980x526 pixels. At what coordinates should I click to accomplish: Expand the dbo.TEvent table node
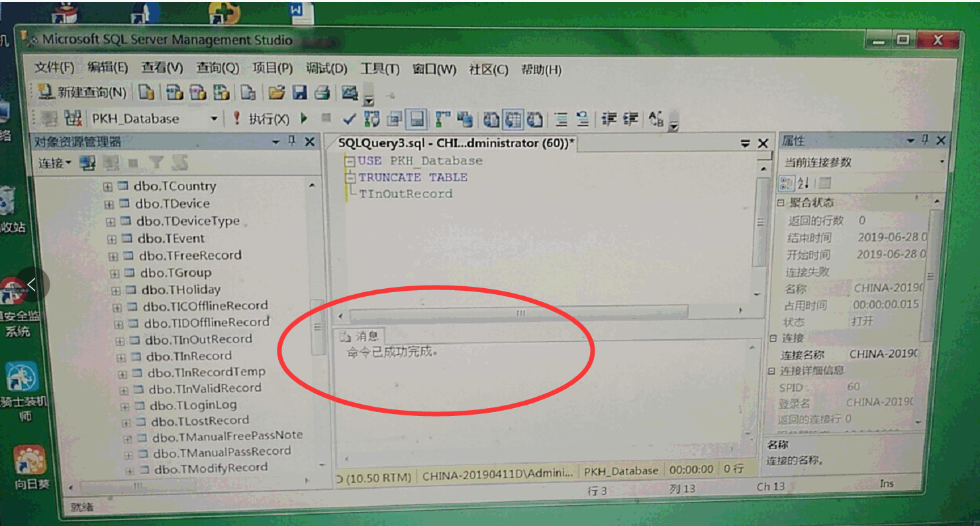coord(111,239)
